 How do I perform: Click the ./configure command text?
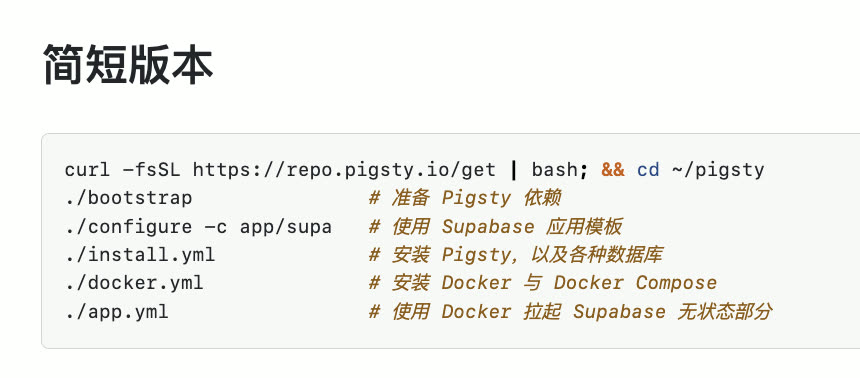pos(129,227)
